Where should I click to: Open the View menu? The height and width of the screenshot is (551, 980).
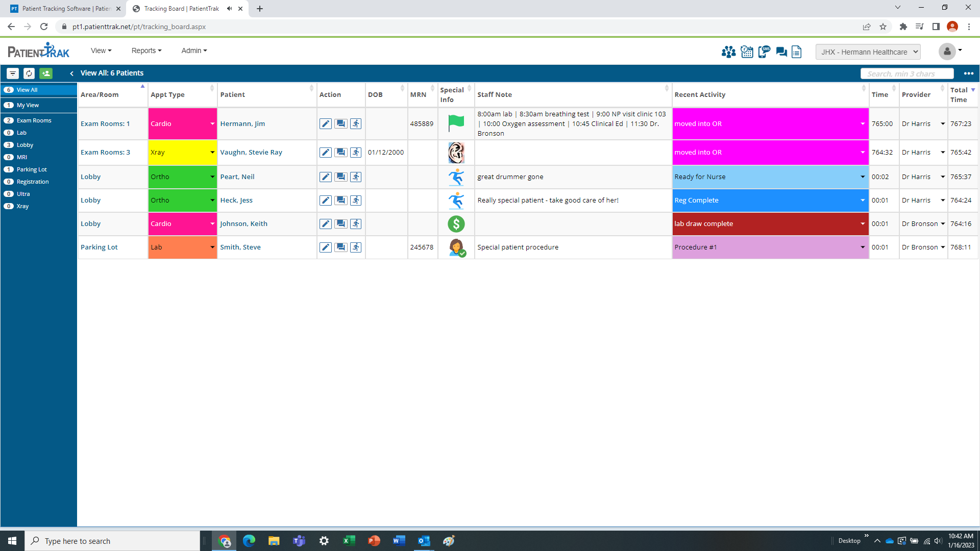[x=101, y=51]
